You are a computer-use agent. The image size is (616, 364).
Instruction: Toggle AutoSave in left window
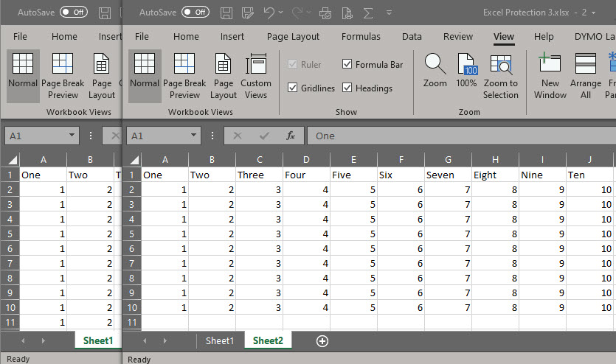coord(74,13)
